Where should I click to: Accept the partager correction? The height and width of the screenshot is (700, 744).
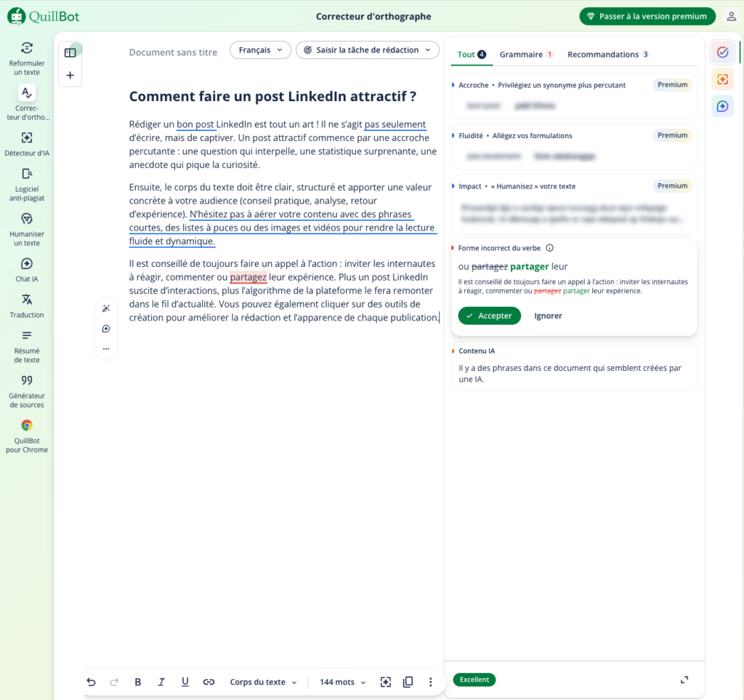pos(489,315)
